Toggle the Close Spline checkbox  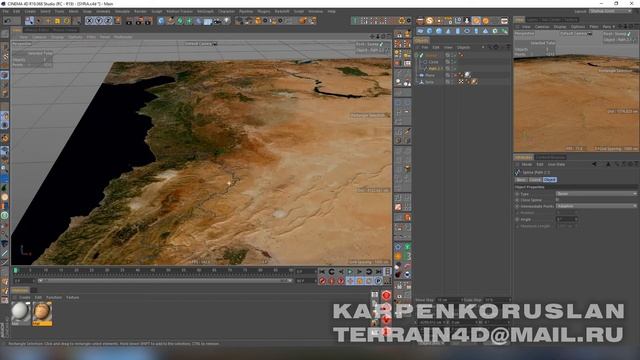(558, 200)
